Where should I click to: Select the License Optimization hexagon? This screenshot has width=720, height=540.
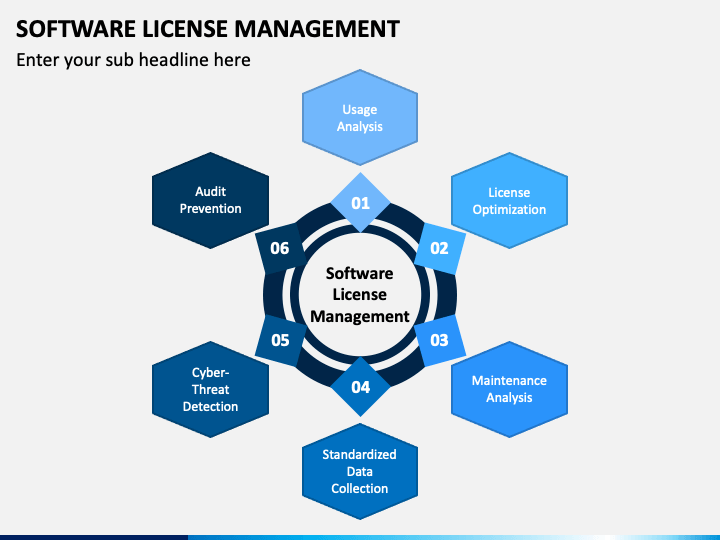click(x=509, y=201)
